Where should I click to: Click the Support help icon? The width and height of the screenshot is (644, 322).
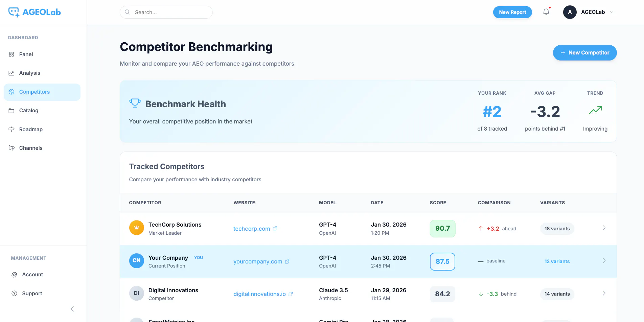[14, 294]
